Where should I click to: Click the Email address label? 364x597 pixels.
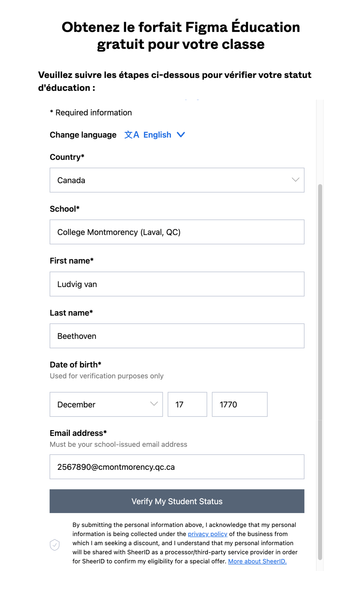(x=78, y=433)
